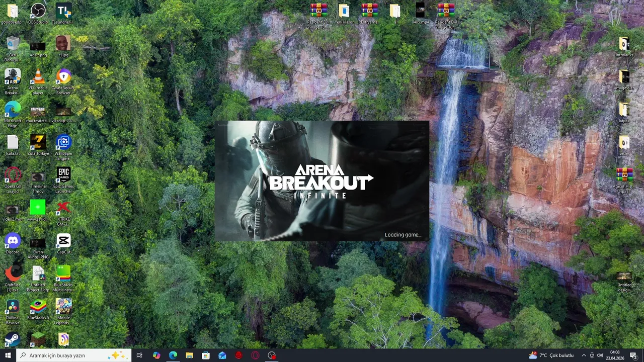Open the 7°C Çok bulutlu weather widget
This screenshot has height=362, width=644.
click(x=551, y=355)
